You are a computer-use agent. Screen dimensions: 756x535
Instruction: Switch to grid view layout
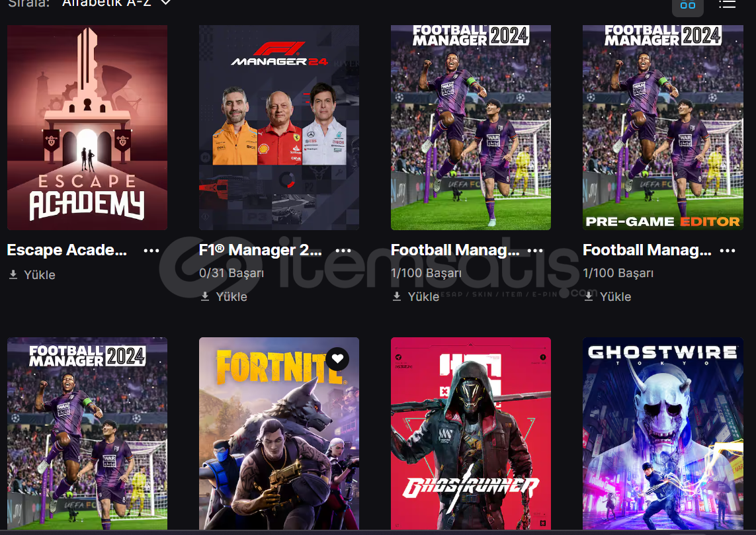coord(687,5)
